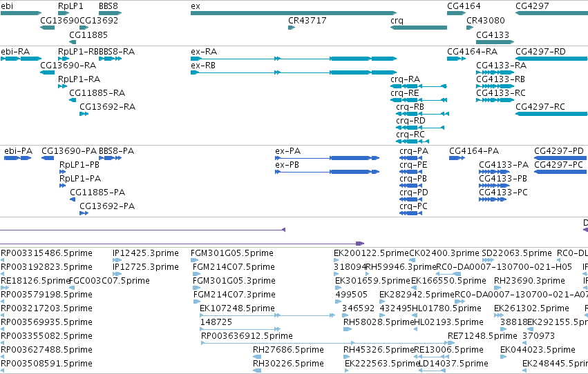Click the CG13692 gene label
Viewport: 588px width, 374px height.
[99, 20]
